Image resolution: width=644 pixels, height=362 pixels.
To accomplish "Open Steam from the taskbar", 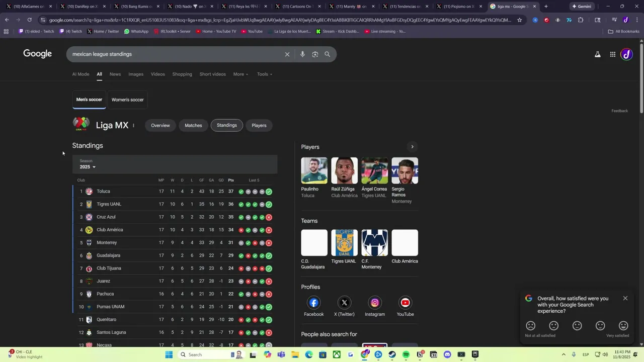I will (392, 354).
